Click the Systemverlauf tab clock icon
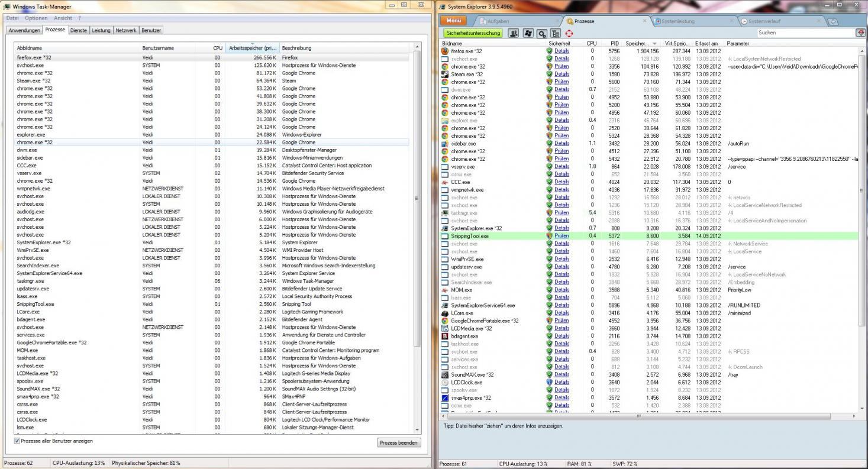 [744, 21]
